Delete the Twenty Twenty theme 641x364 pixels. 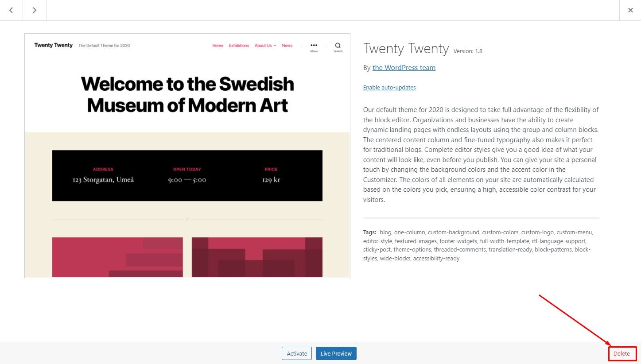click(622, 354)
